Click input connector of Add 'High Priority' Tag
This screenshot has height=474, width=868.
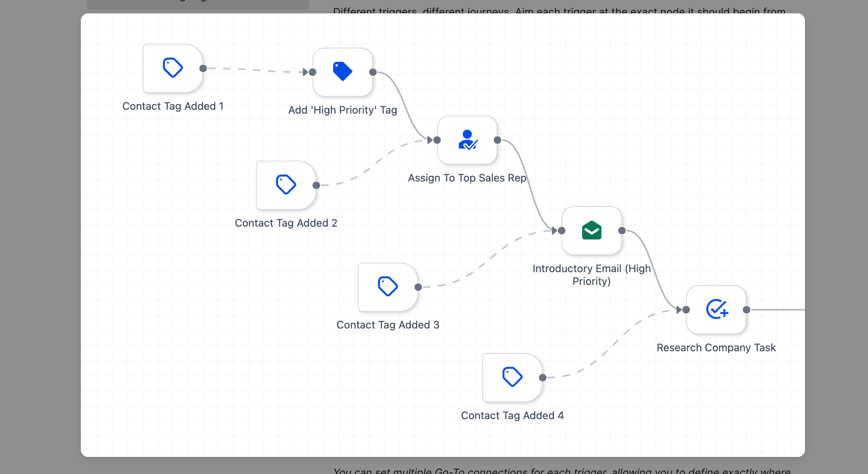(313, 72)
